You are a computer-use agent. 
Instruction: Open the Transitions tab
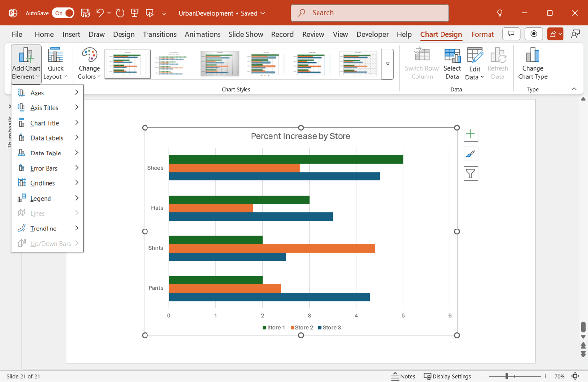click(x=160, y=34)
